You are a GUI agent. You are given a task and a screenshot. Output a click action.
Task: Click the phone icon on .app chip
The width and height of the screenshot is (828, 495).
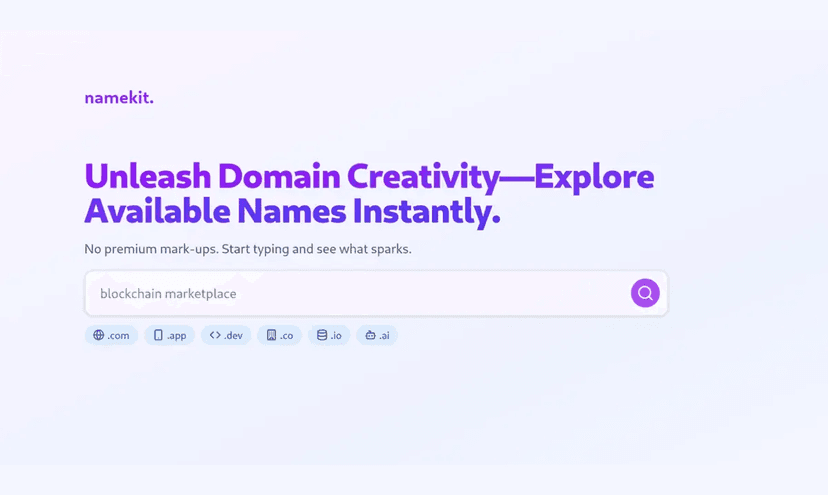[x=158, y=335]
